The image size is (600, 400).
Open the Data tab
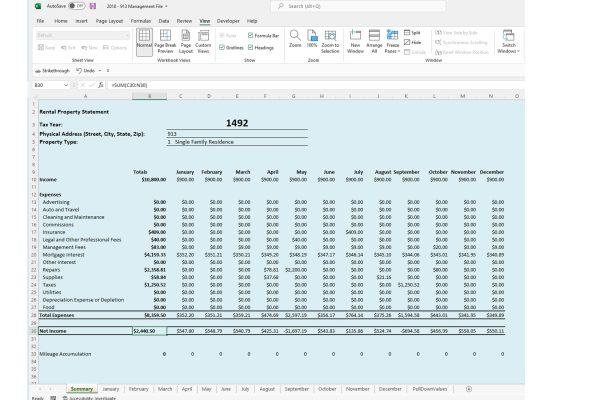coord(164,21)
